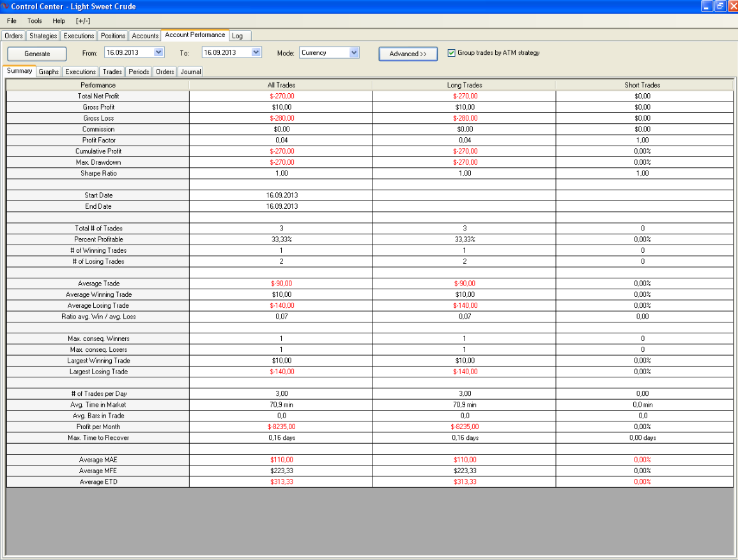This screenshot has height=560, width=738.
Task: Click the Sharpe Ratio row label
Action: [x=98, y=174]
